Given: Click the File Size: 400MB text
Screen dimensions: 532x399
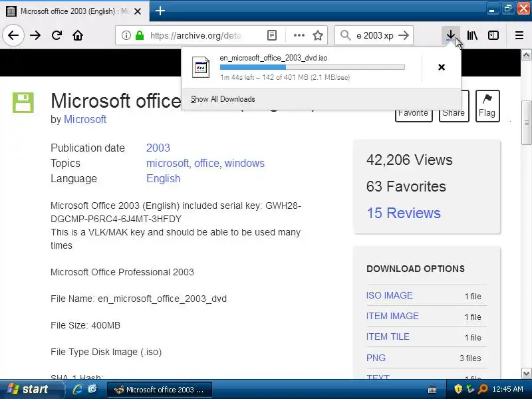Looking at the screenshot, I should (x=86, y=325).
